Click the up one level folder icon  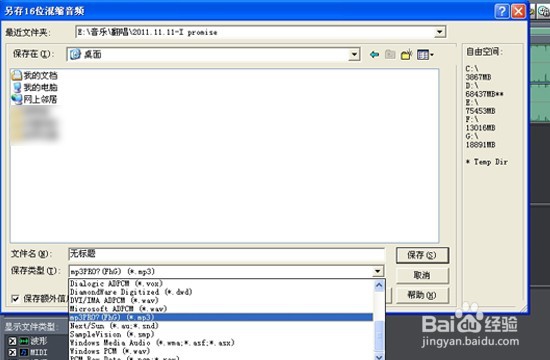coord(390,54)
